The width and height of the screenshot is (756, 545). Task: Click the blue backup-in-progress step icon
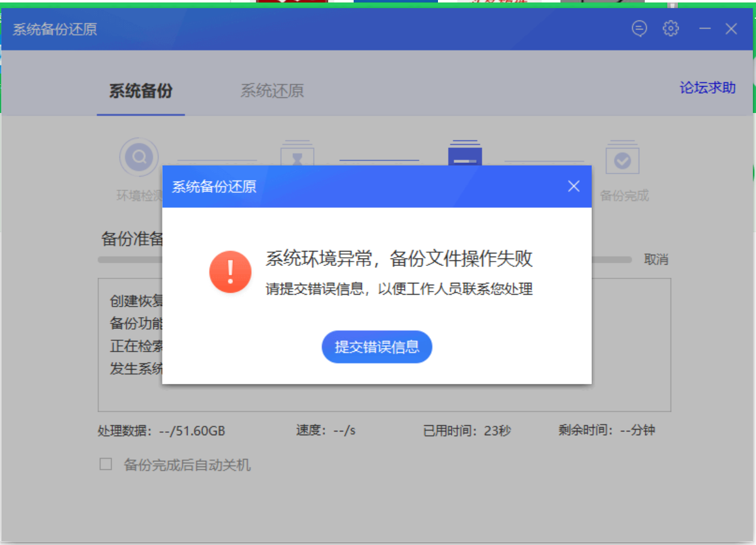(x=465, y=153)
